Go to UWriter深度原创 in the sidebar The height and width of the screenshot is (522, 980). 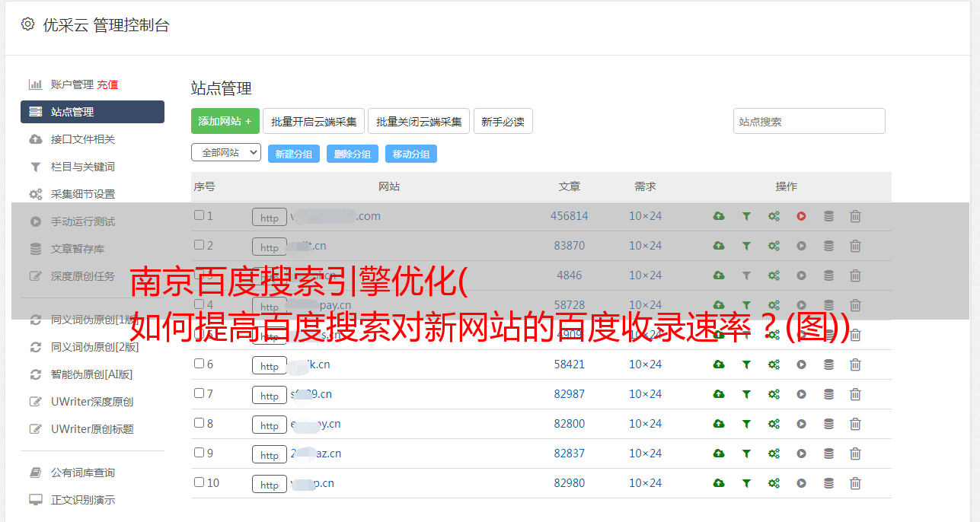(x=92, y=402)
